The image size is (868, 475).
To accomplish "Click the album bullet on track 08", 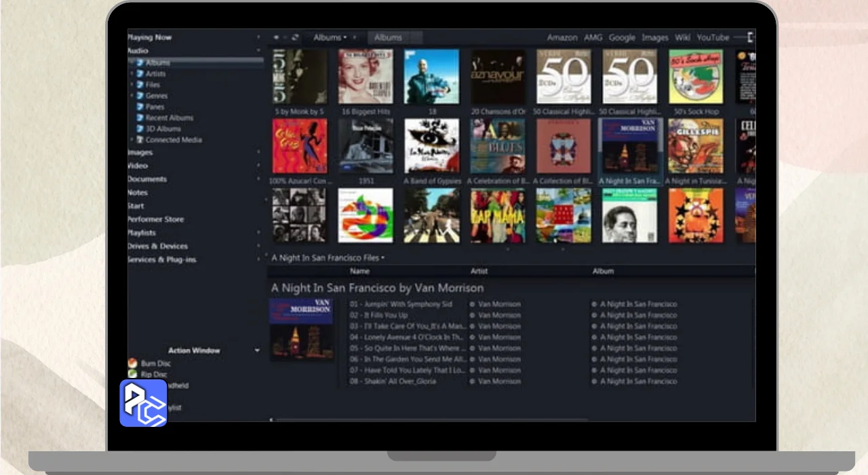I will 594,381.
